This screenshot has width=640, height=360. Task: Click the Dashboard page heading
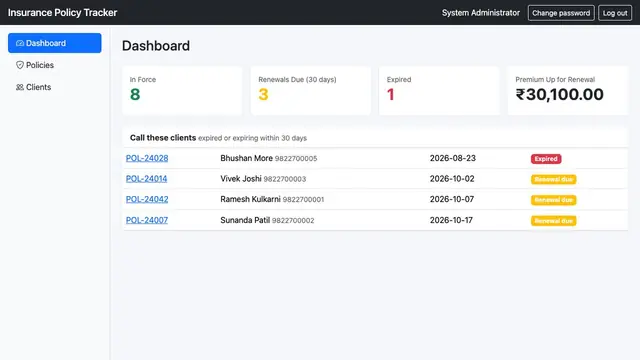click(x=156, y=46)
